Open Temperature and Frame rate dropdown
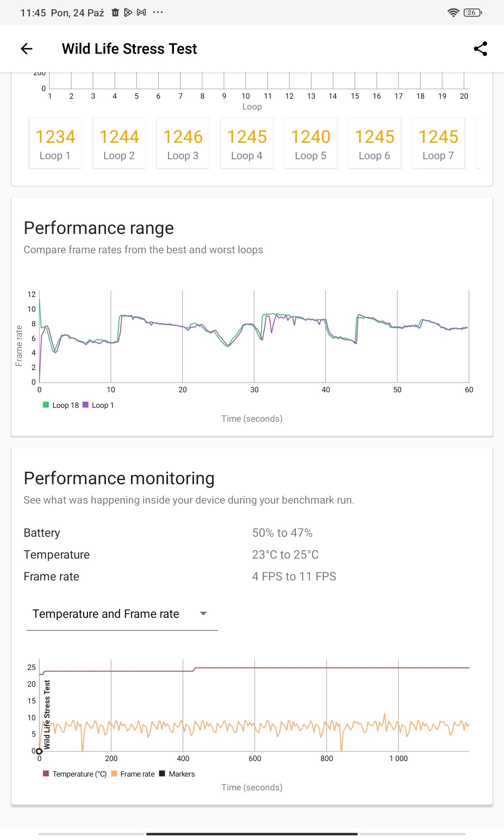 106,614
